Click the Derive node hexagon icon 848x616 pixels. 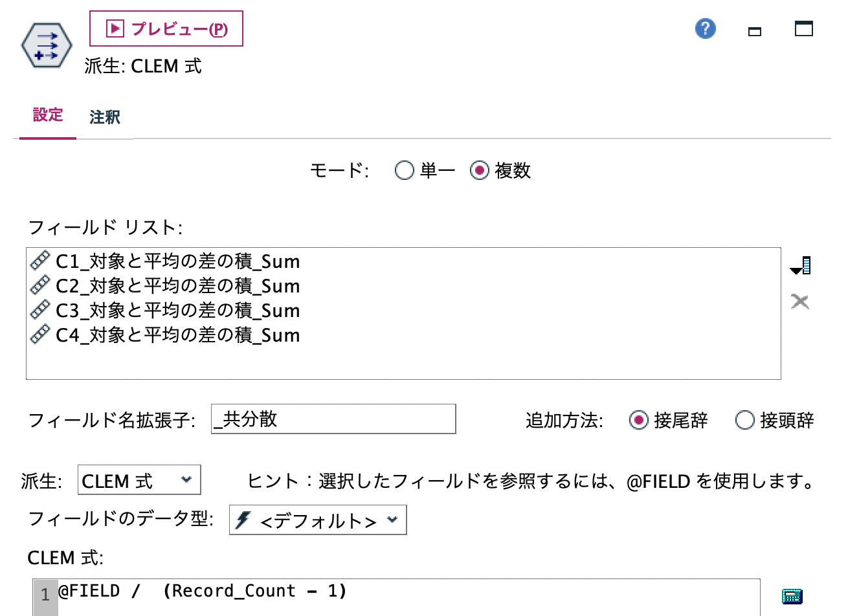pyautogui.click(x=45, y=45)
